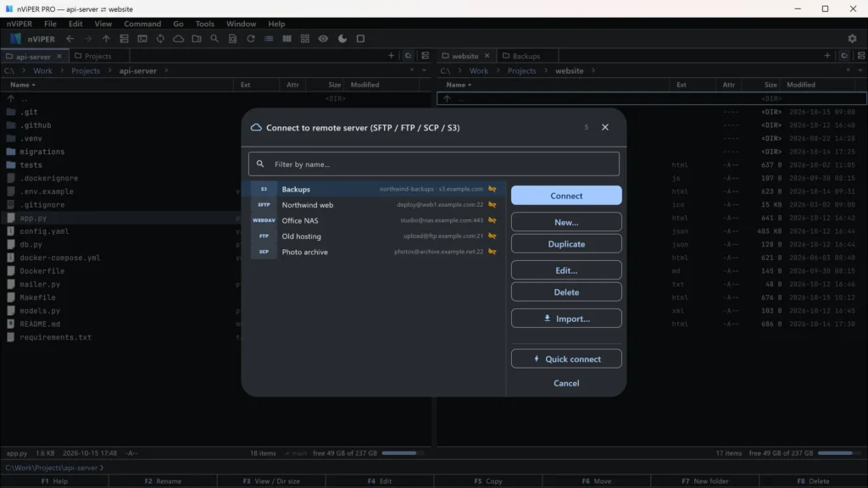Open settings gear at top right
The height and width of the screenshot is (488, 868).
852,39
